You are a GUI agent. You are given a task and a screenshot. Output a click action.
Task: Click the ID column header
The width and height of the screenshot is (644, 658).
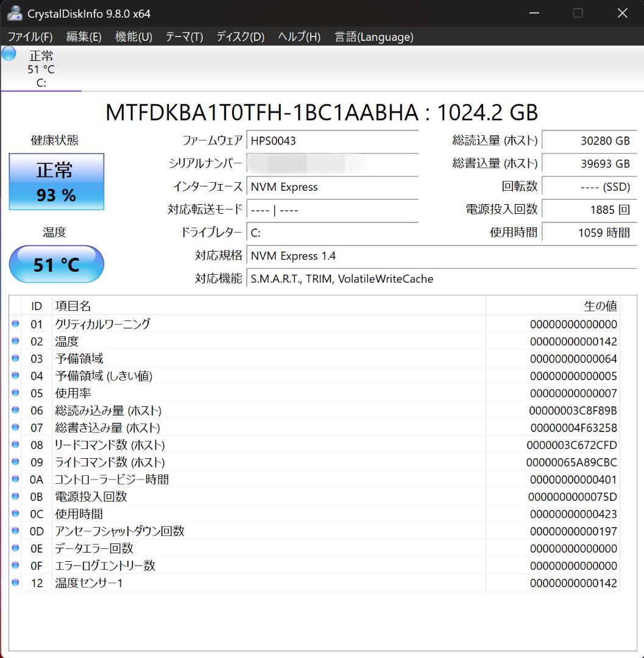click(37, 306)
